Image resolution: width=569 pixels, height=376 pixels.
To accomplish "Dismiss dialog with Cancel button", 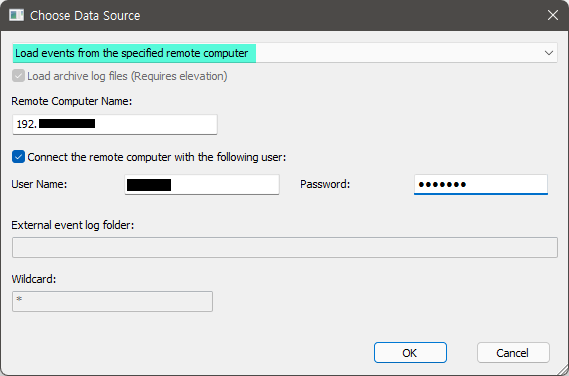I will click(x=513, y=352).
